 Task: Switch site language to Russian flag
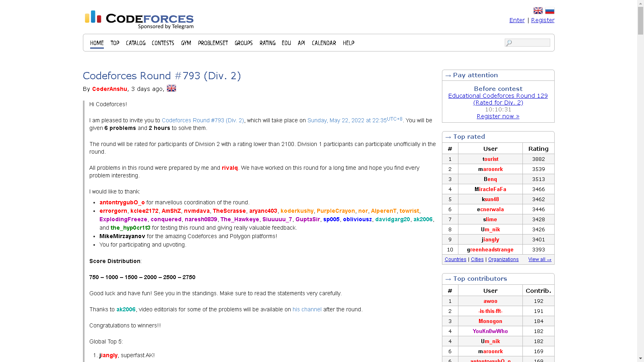(x=550, y=10)
